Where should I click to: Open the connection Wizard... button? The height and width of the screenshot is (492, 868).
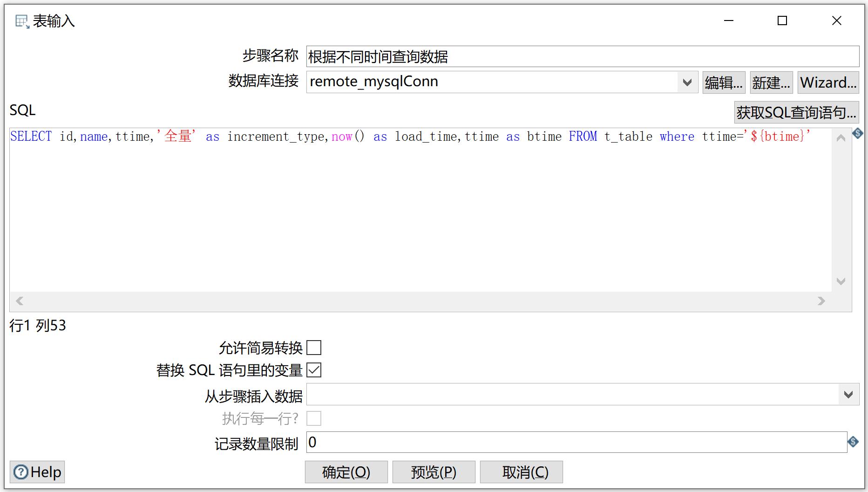828,82
